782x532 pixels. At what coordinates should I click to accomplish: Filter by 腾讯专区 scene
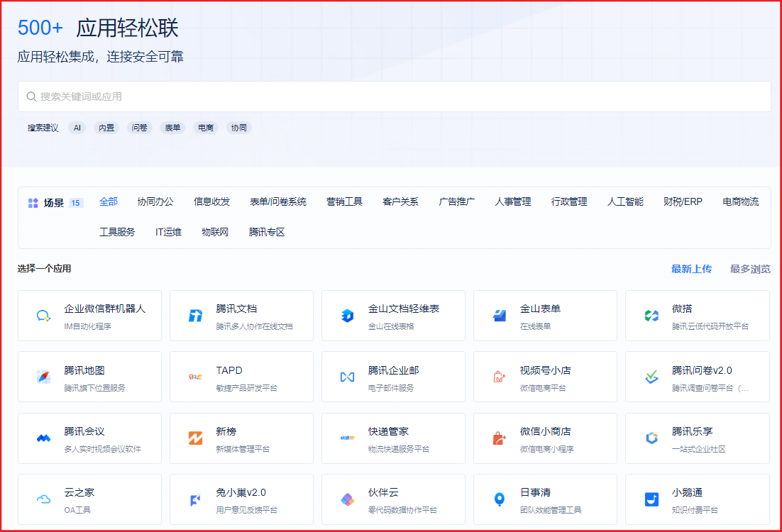click(x=267, y=233)
